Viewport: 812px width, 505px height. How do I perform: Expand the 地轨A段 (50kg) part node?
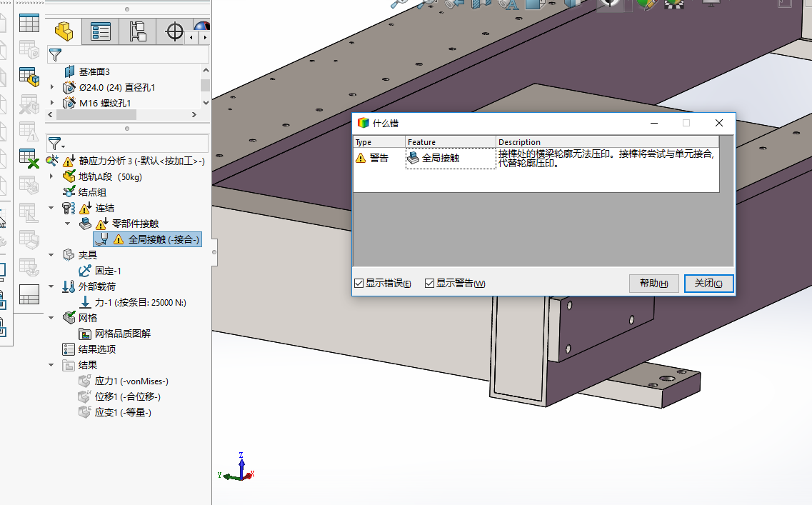pyautogui.click(x=51, y=176)
